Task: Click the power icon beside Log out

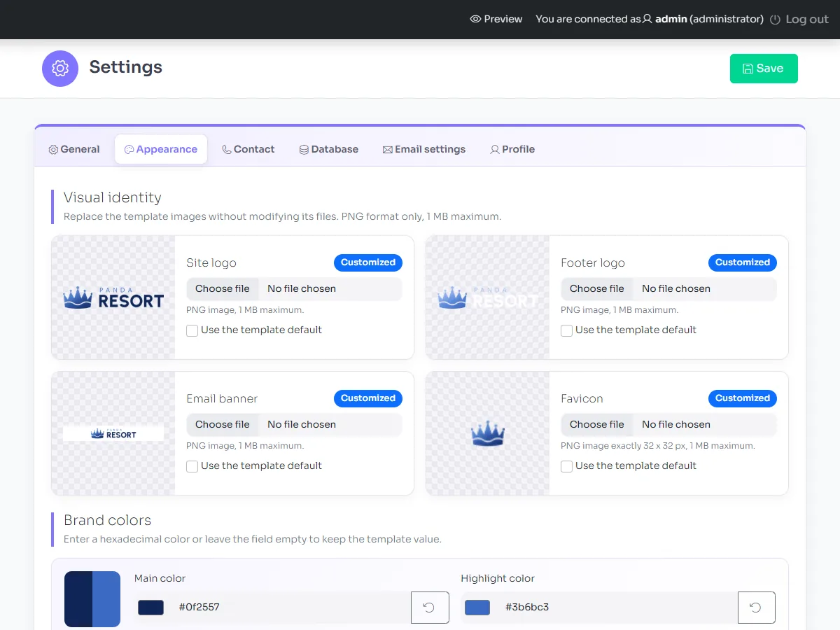Action: (775, 20)
